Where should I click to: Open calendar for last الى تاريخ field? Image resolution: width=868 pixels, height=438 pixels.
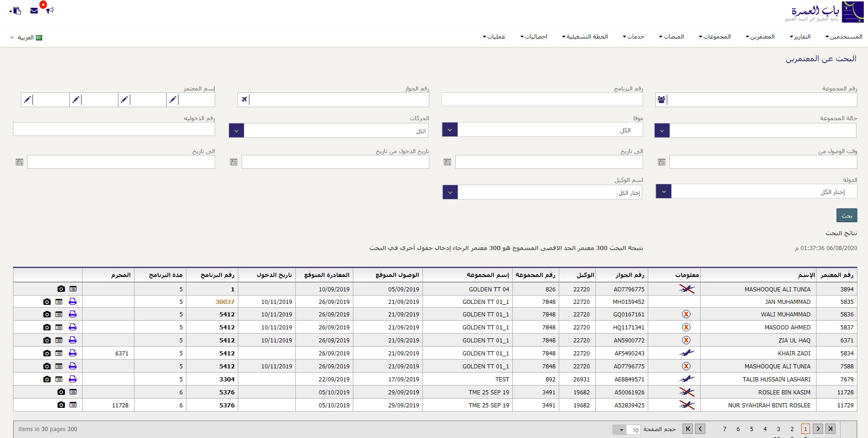point(19,162)
